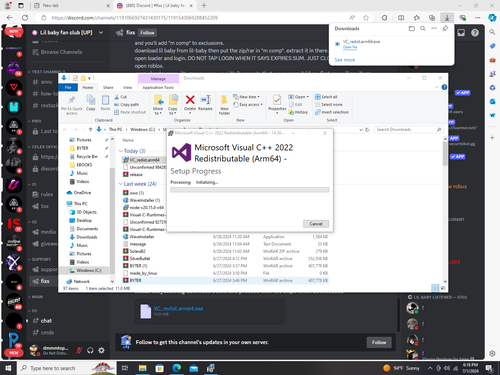The image size is (500, 375).
Task: Click Invert selection in the Explorer ribbon
Action: [332, 112]
